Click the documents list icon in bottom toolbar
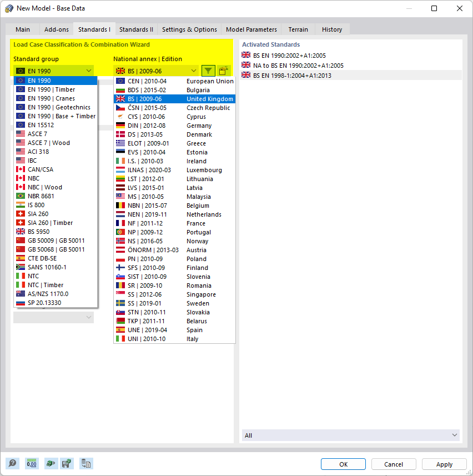Image resolution: width=473 pixels, height=476 pixels. 86,464
